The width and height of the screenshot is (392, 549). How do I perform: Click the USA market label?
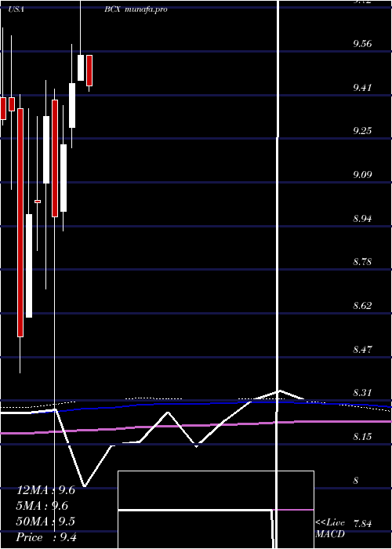[16, 9]
